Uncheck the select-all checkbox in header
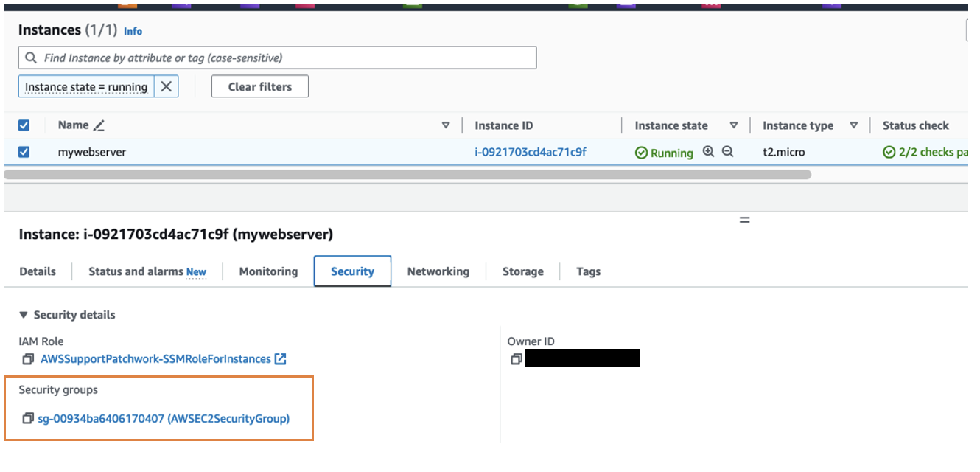 pos(23,125)
